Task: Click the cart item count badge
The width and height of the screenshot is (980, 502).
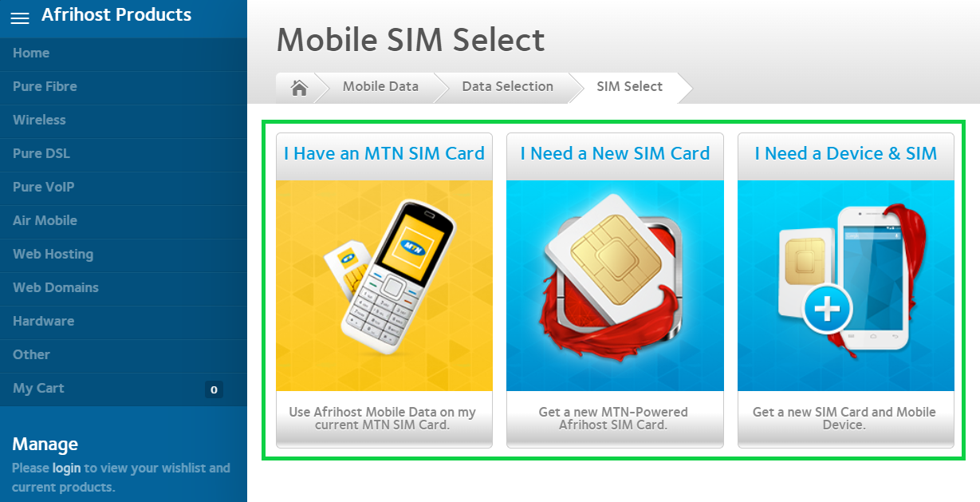Action: pos(213,389)
